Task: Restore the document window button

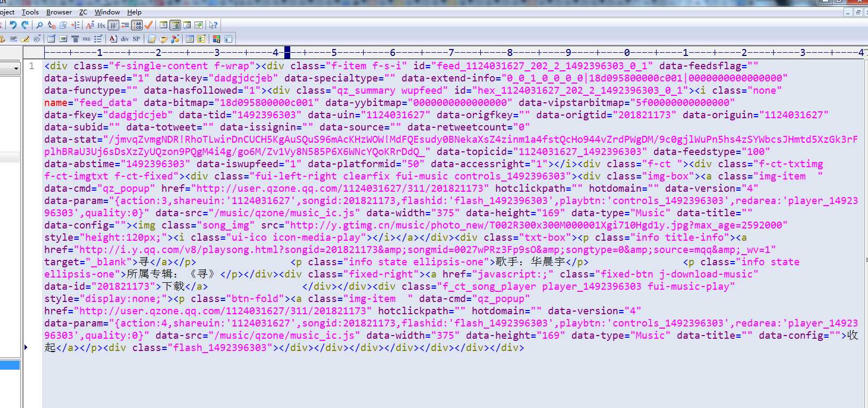Action: (x=858, y=12)
